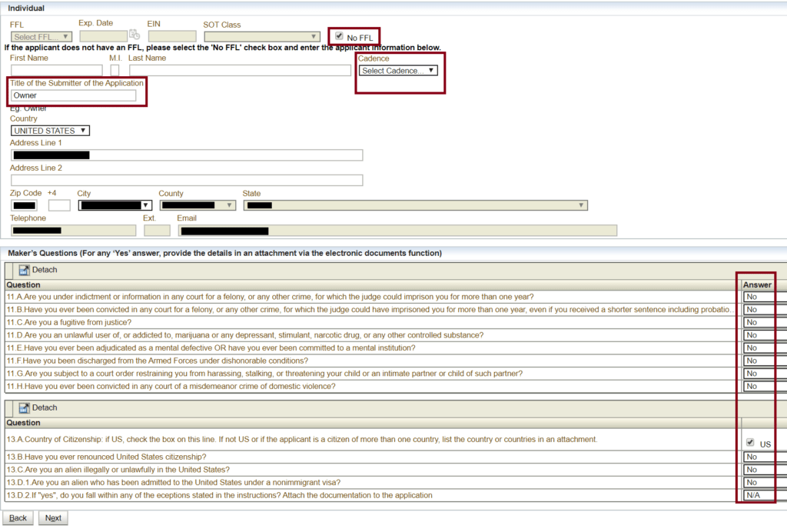Click the 'Maker's Questions' section heading
This screenshot has width=787, height=532.
[x=225, y=253]
